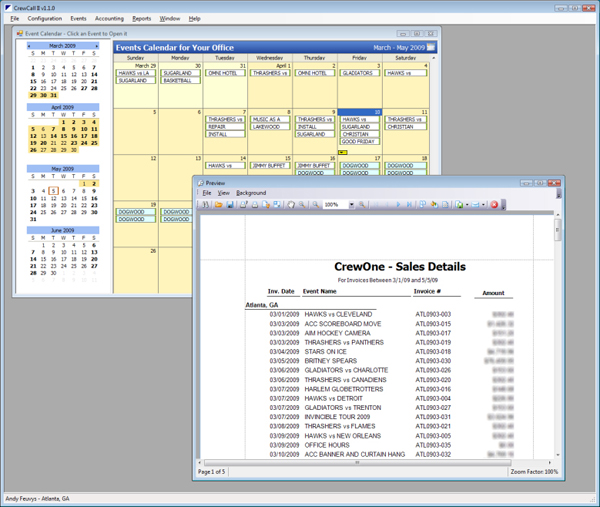Jump to last page in Preview

tap(409, 205)
